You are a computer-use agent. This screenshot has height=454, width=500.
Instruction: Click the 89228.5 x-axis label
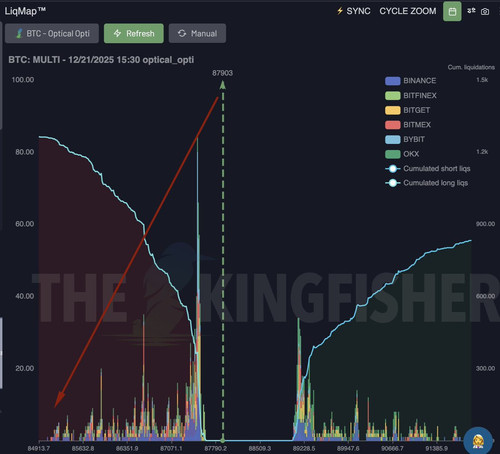click(304, 449)
